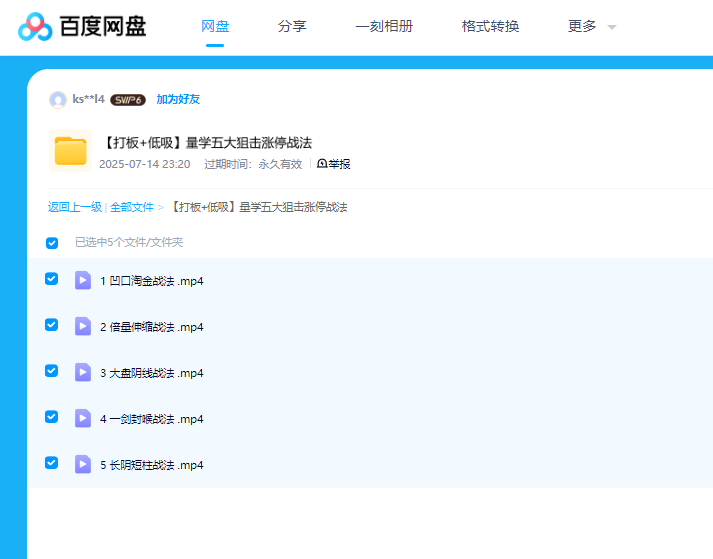The image size is (713, 559).
Task: Click the user avatar next to ks**l4
Action: (58, 100)
